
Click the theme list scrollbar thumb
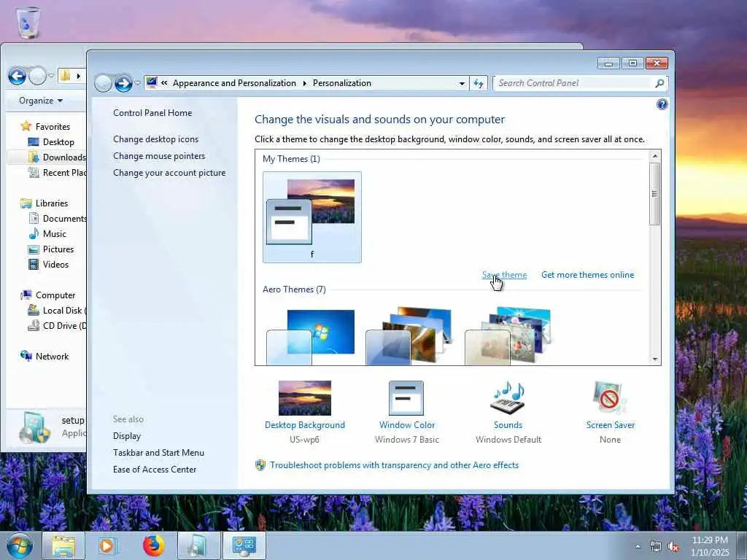coord(655,194)
